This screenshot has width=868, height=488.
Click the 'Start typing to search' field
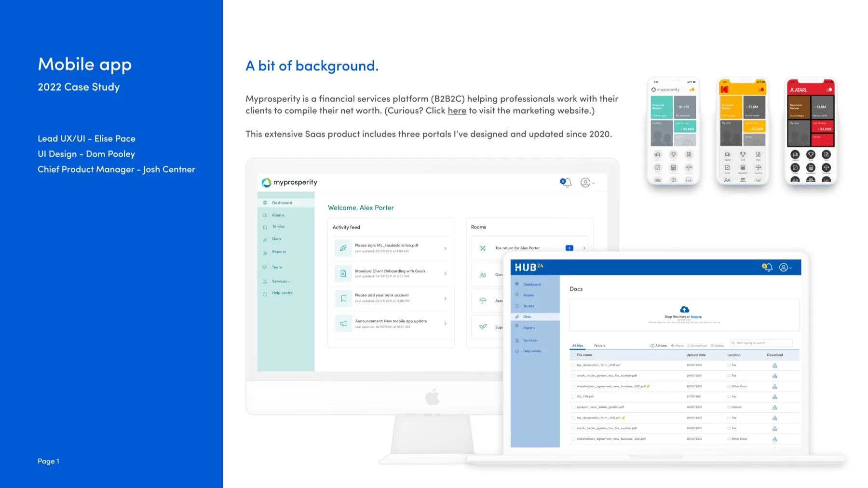point(761,343)
